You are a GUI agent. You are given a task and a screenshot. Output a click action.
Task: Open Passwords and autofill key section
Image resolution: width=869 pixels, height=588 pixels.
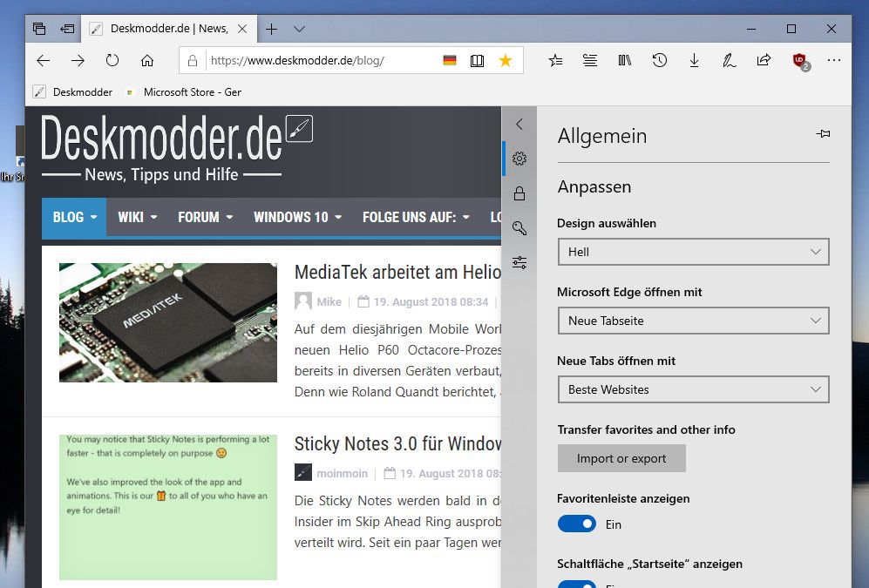click(519, 228)
